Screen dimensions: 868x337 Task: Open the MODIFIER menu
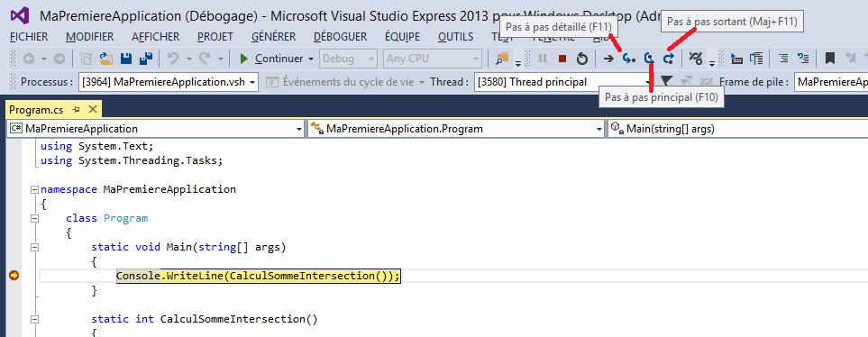tap(89, 37)
